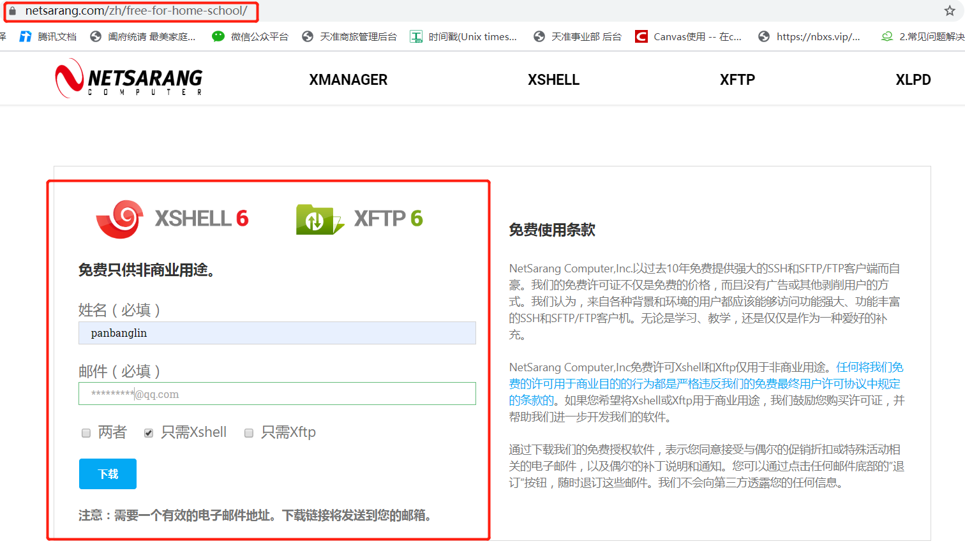Open the 天准商旅管理后台 bookmark icon
The height and width of the screenshot is (560, 965).
click(307, 36)
